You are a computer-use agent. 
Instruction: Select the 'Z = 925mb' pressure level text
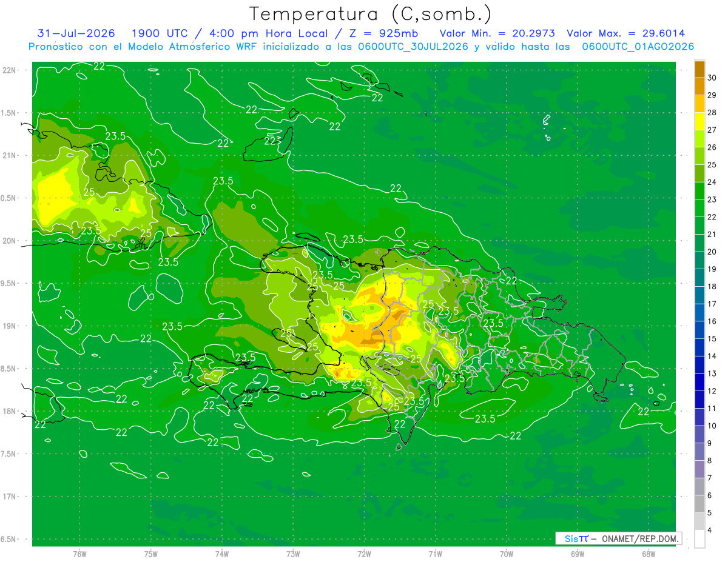tap(382, 33)
